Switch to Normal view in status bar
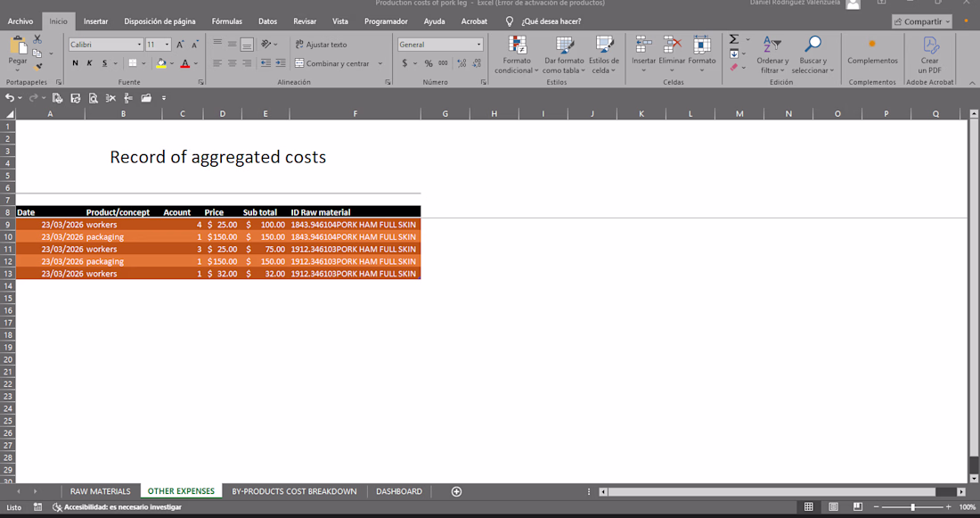 pyautogui.click(x=808, y=506)
